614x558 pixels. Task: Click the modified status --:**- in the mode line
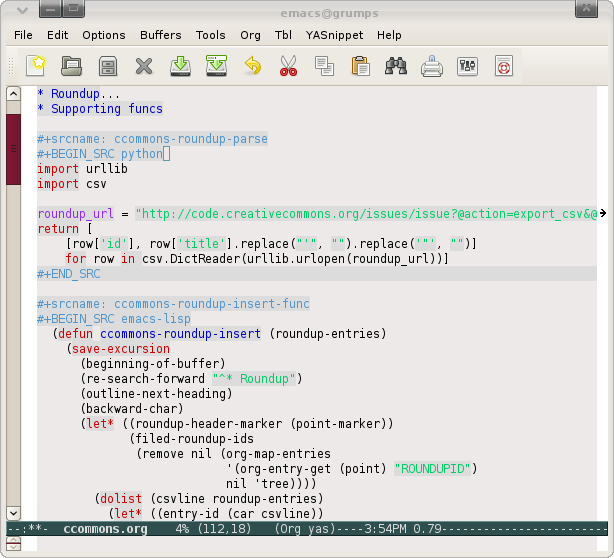(28, 529)
